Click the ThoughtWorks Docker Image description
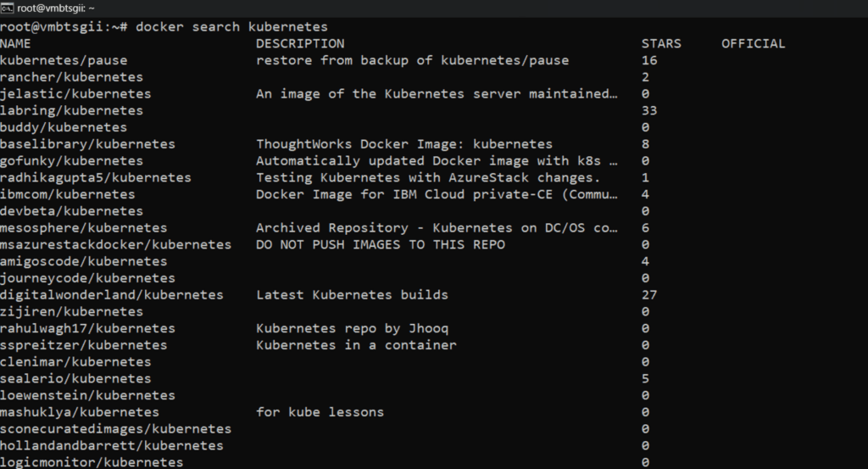 click(403, 144)
